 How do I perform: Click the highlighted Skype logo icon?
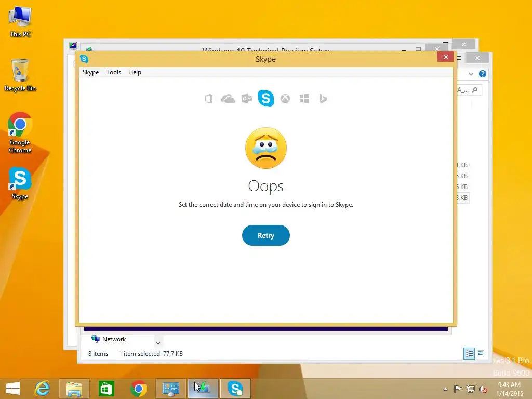(265, 98)
